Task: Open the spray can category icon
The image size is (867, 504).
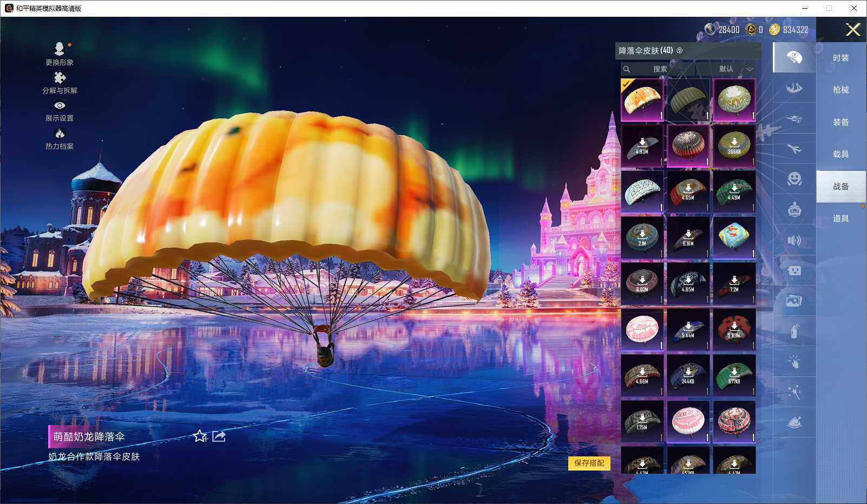Action: pyautogui.click(x=794, y=331)
